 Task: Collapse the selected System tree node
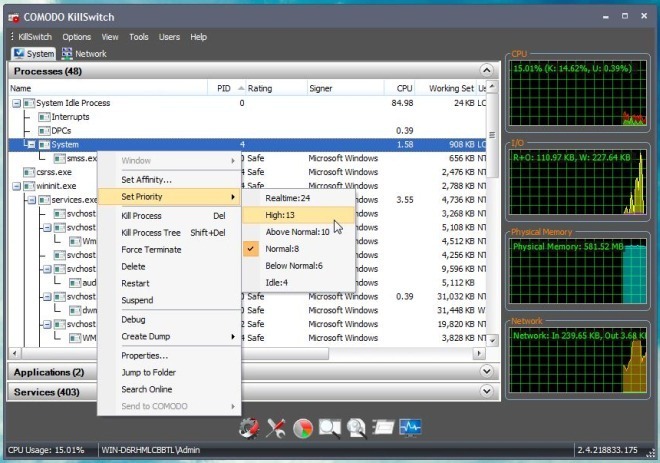pyautogui.click(x=32, y=144)
